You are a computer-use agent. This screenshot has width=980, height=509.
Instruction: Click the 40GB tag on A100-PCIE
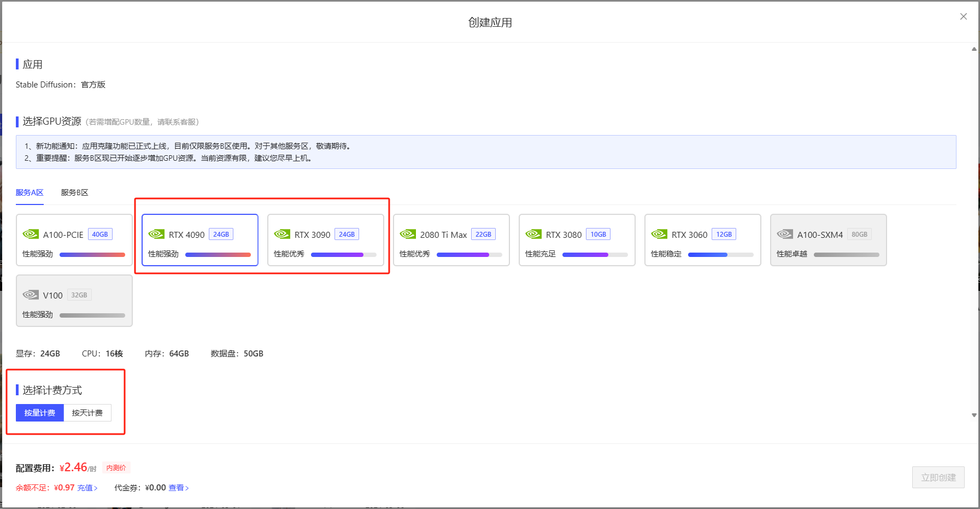coord(100,234)
